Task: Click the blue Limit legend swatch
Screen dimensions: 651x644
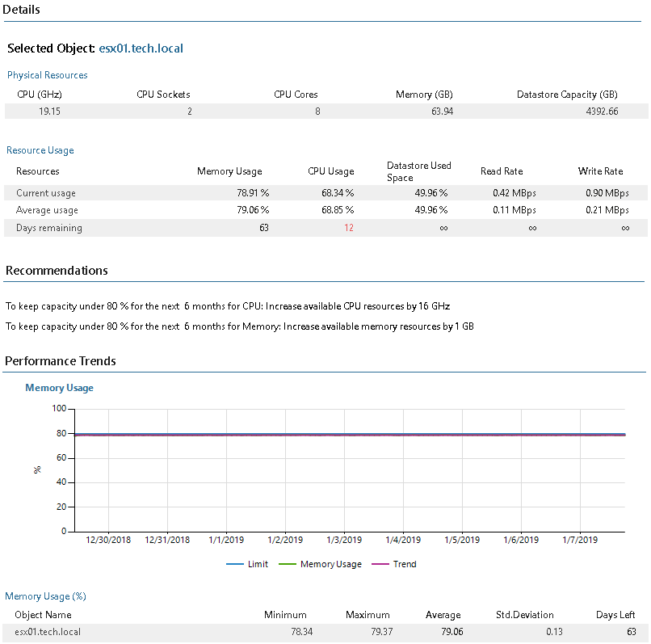Action: click(x=234, y=564)
